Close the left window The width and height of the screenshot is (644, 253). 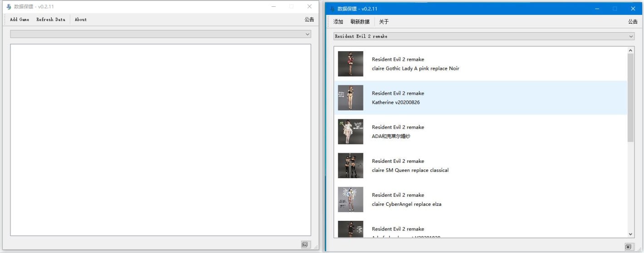(310, 7)
